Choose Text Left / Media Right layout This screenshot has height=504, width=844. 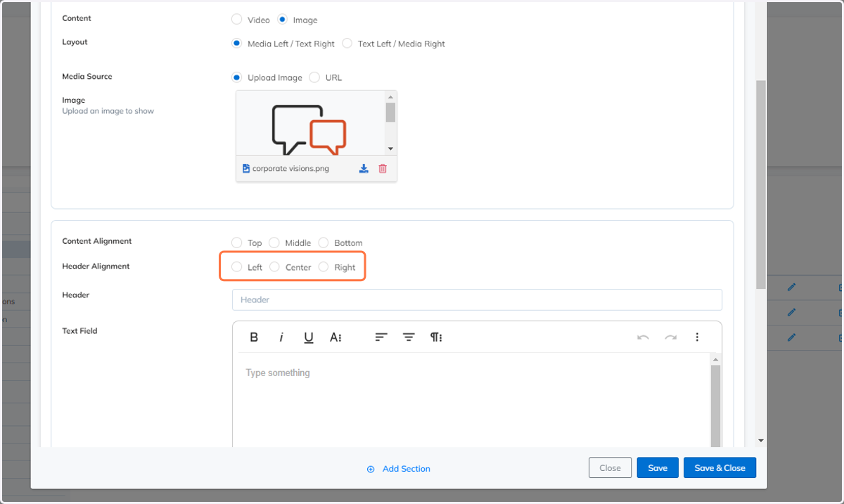347,43
